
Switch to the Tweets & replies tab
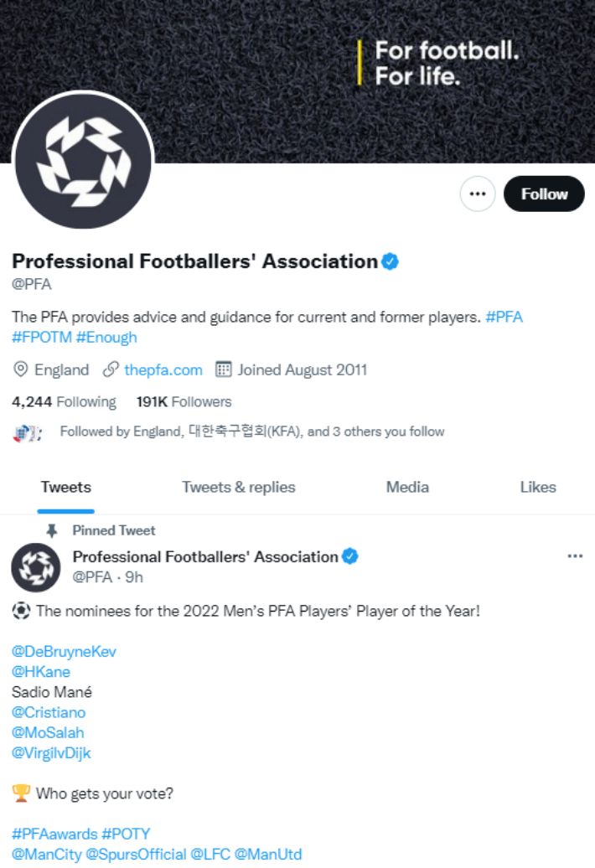238,487
